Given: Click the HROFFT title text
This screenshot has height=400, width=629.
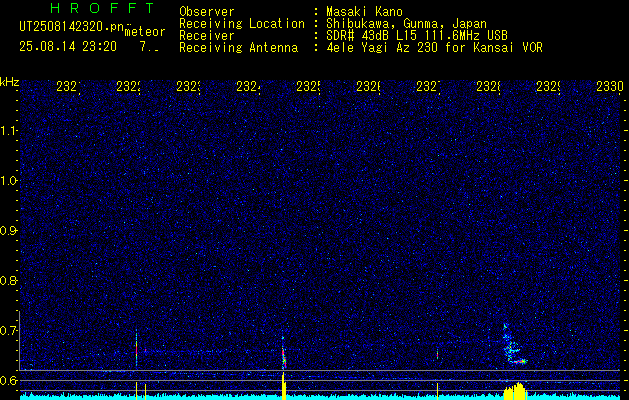Looking at the screenshot, I should click(x=102, y=8).
